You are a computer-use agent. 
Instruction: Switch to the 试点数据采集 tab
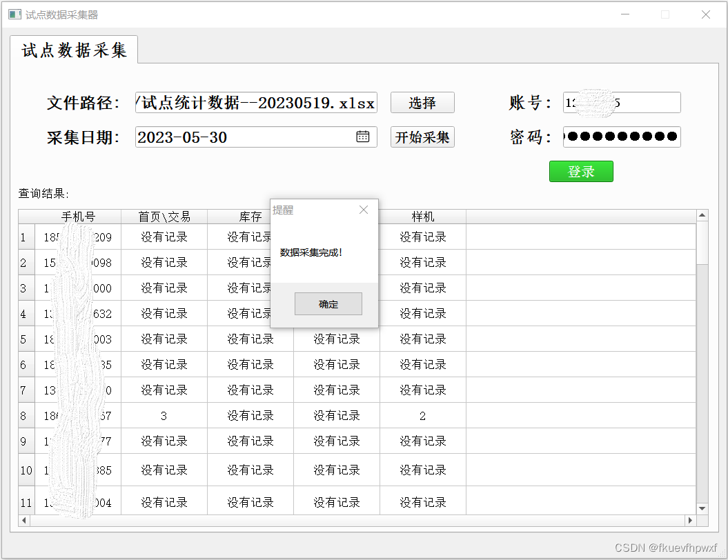coord(74,50)
